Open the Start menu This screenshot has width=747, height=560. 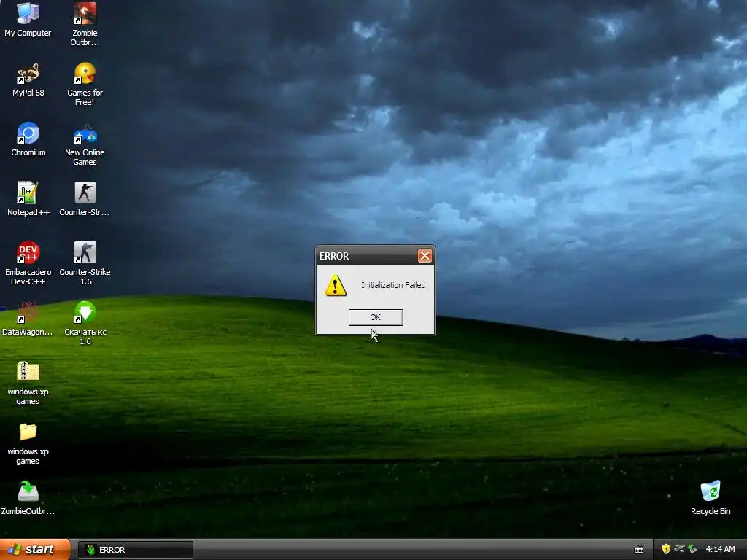click(x=34, y=550)
